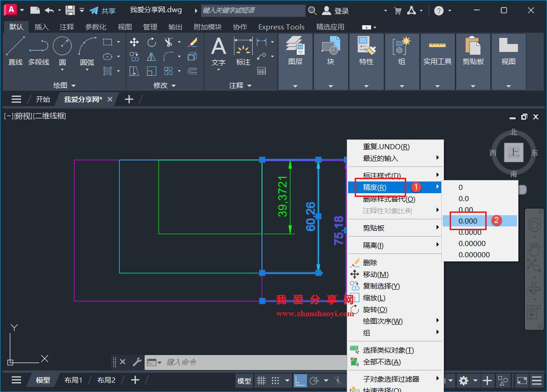Screen dimensions: 547x392
Task: Choose 精度(R) in context menu
Action: [395, 187]
